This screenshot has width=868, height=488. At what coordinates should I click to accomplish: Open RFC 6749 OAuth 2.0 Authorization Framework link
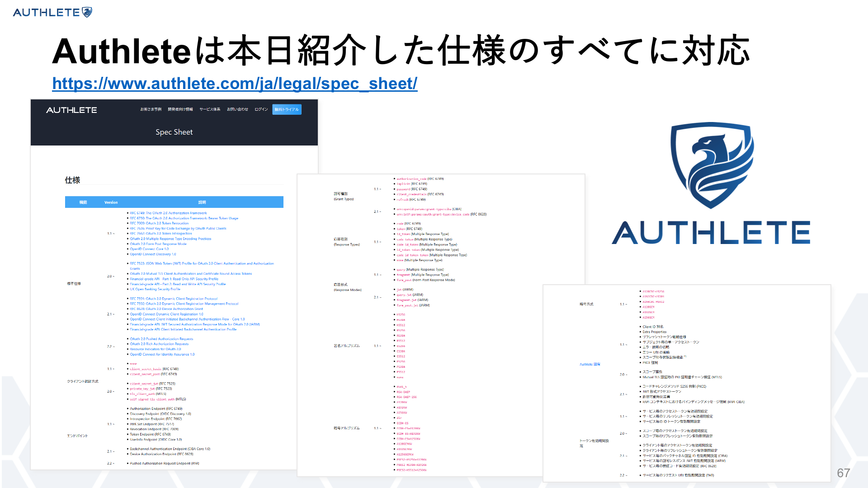(168, 213)
